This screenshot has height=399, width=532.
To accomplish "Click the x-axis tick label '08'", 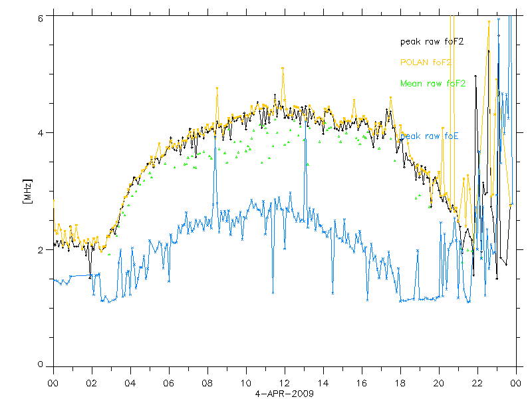I will click(207, 384).
